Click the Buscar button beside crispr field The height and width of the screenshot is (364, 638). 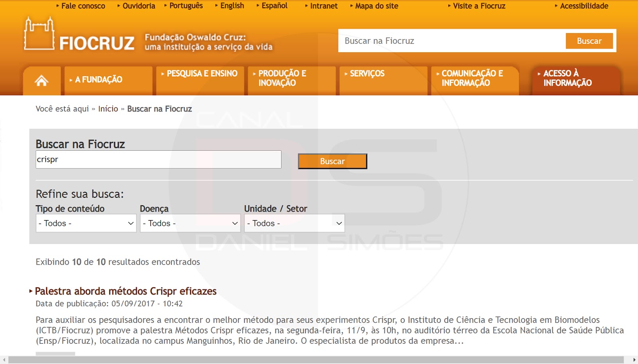pos(333,161)
